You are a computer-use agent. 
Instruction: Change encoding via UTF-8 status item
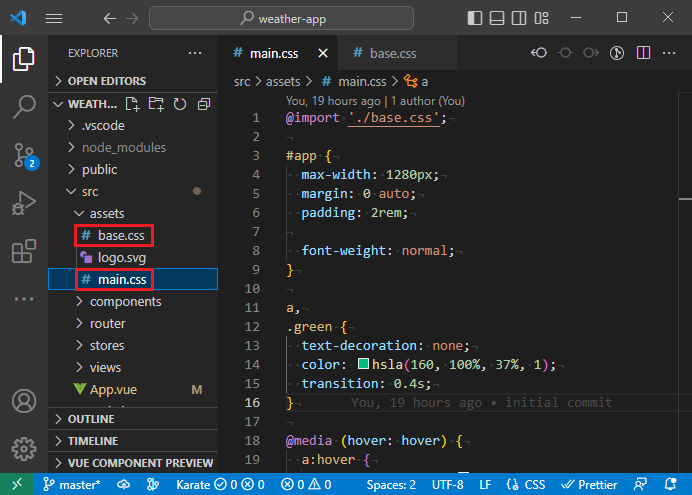pos(448,484)
